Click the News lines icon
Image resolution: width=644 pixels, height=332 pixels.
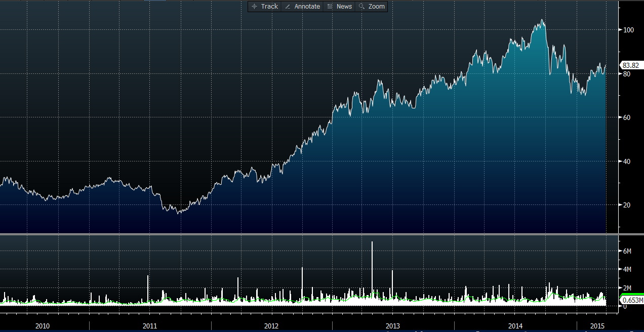(330, 7)
